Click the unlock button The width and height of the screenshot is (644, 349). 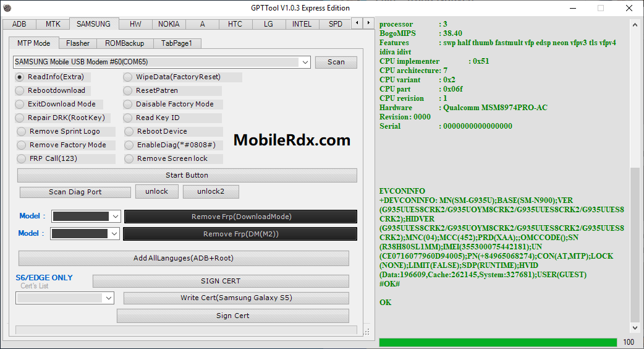point(156,192)
